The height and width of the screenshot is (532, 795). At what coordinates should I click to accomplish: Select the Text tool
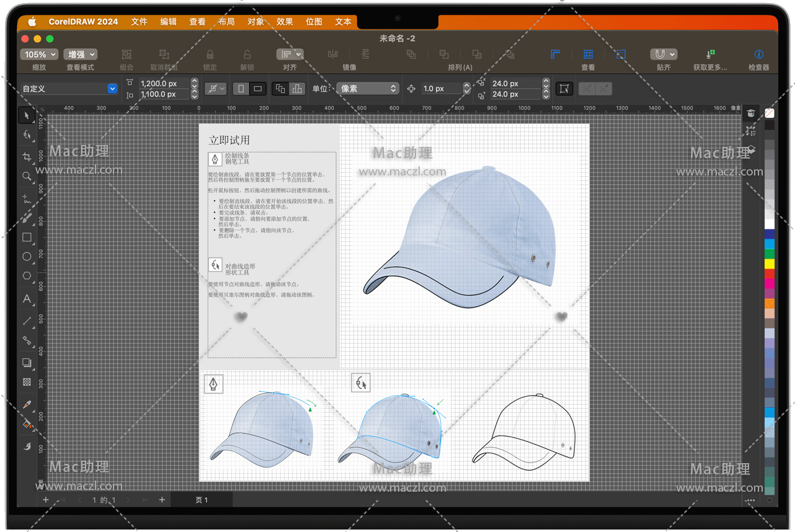27,299
